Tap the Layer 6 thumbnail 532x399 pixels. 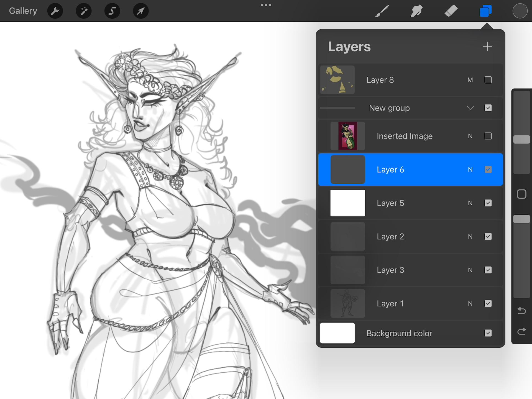point(347,169)
